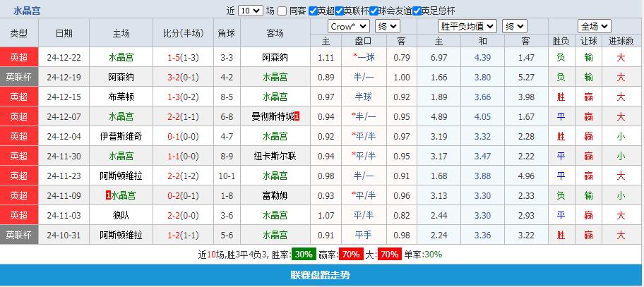
Task: Click the 英超 league badge in the 24-12-22 row
Action: (x=19, y=57)
